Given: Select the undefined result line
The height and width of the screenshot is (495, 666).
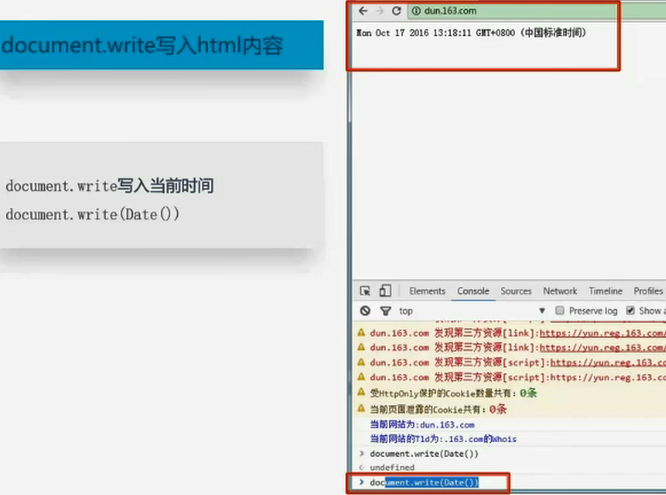Looking at the screenshot, I should (392, 467).
